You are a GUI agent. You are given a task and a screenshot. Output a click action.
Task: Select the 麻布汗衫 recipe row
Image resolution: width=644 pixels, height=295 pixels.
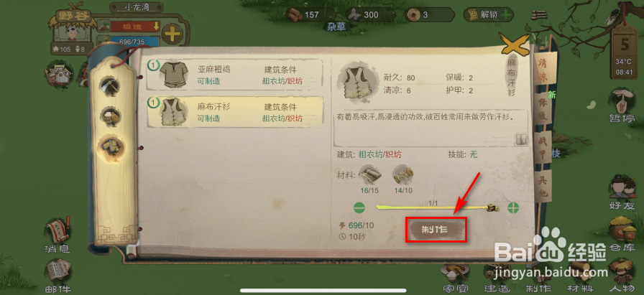pyautogui.click(x=234, y=111)
